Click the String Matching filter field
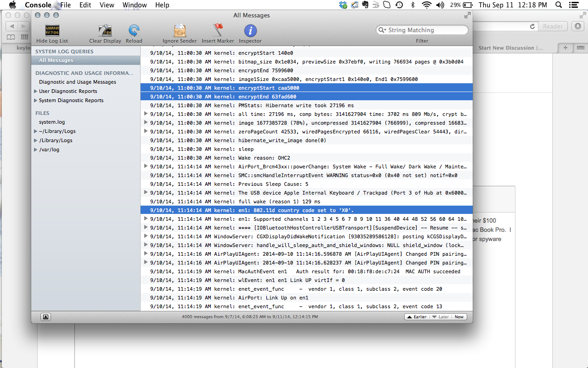Viewport: 588px width, 368px height. pos(422,30)
